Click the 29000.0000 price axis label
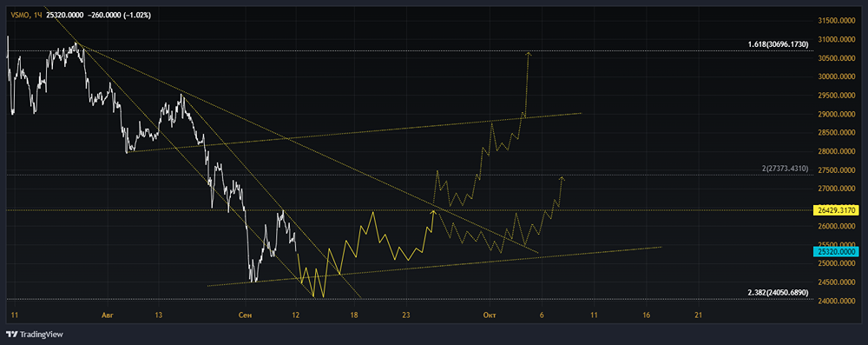This screenshot has height=345, width=868. click(837, 114)
